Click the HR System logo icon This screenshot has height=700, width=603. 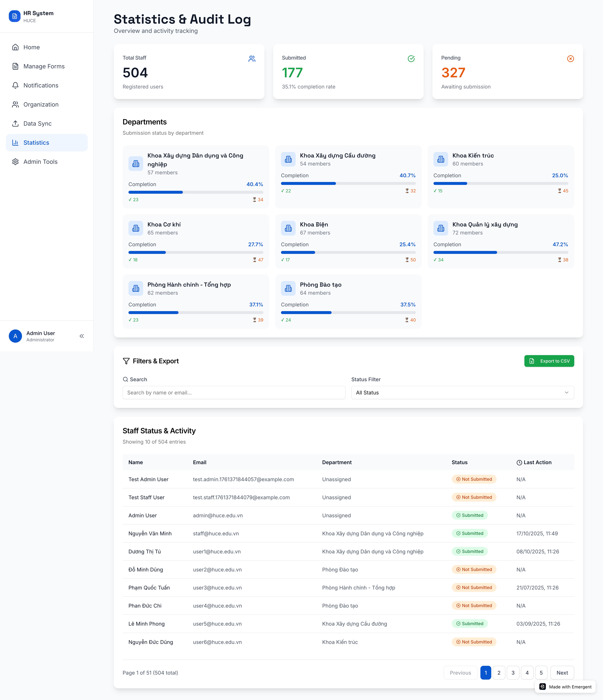tap(15, 16)
